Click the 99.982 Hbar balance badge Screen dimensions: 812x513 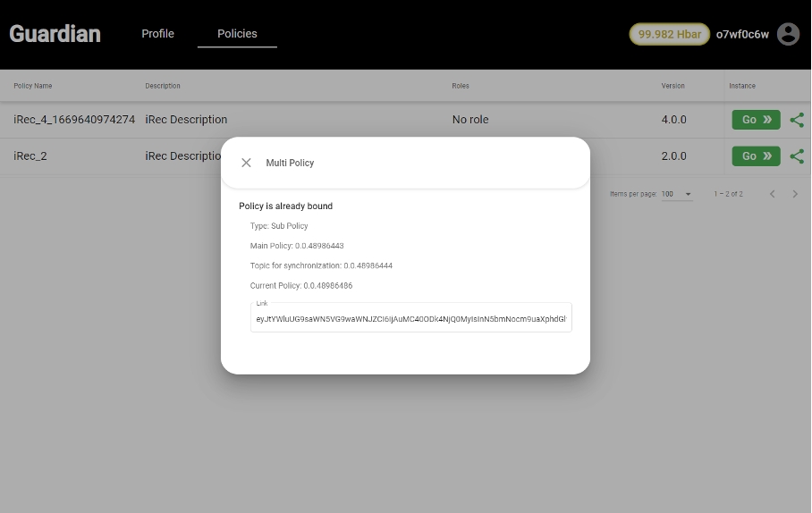click(x=669, y=34)
